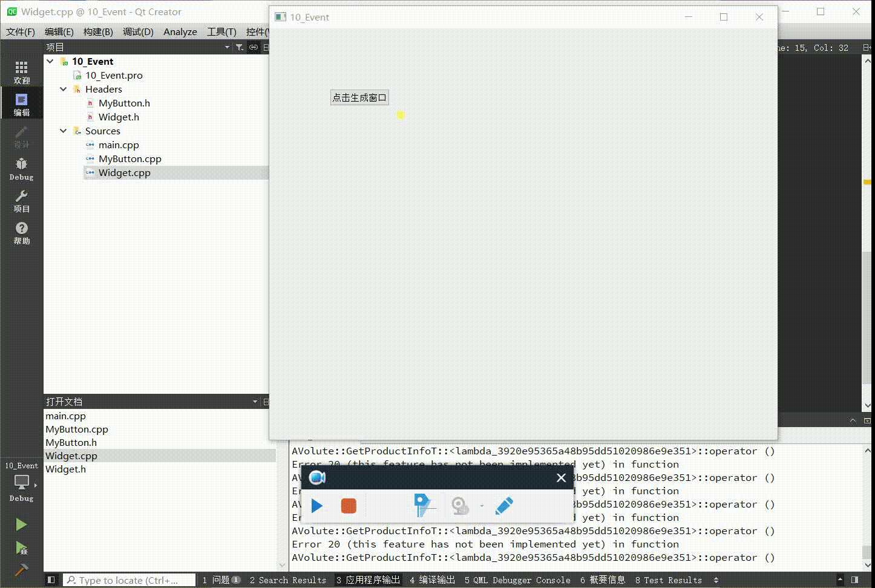
Task: Switch to 编辑 (Edit) mode
Action: tap(21, 105)
